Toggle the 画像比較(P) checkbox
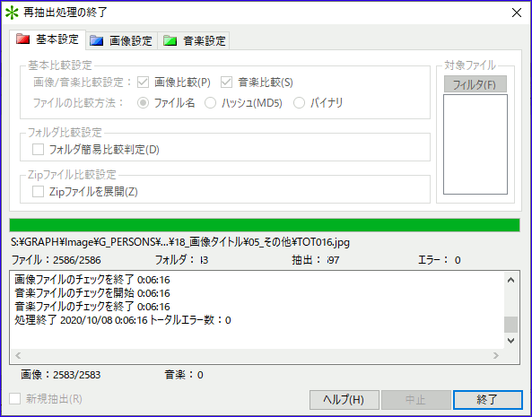 tap(143, 82)
